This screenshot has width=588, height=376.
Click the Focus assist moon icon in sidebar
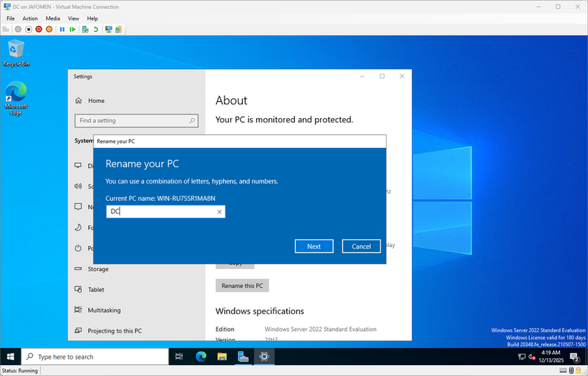click(78, 227)
